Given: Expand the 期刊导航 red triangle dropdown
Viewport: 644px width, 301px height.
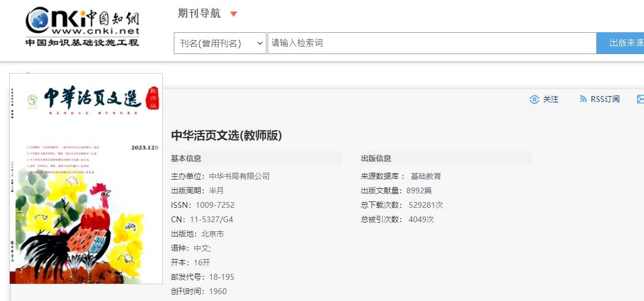Looking at the screenshot, I should pos(234,14).
